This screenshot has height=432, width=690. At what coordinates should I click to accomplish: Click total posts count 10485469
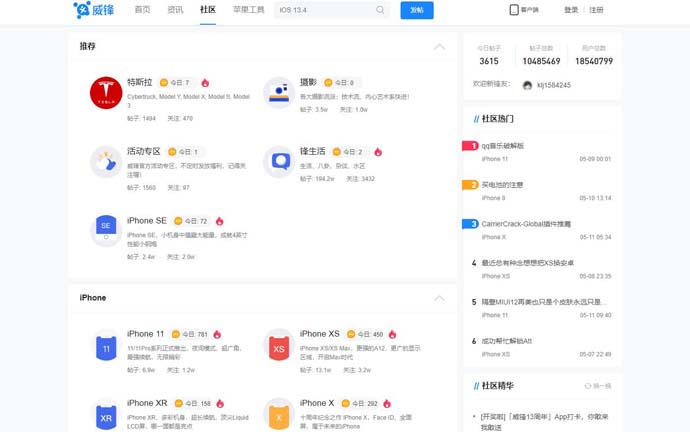coord(541,61)
